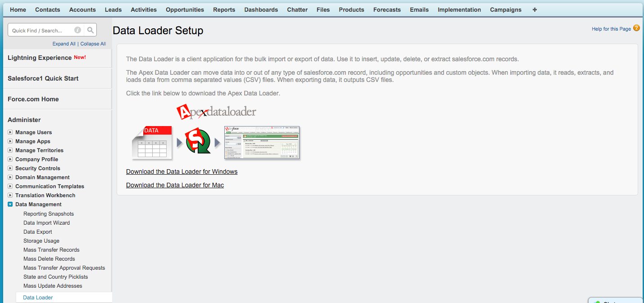Open the Home tab
This screenshot has width=644, height=303.
[x=18, y=9]
